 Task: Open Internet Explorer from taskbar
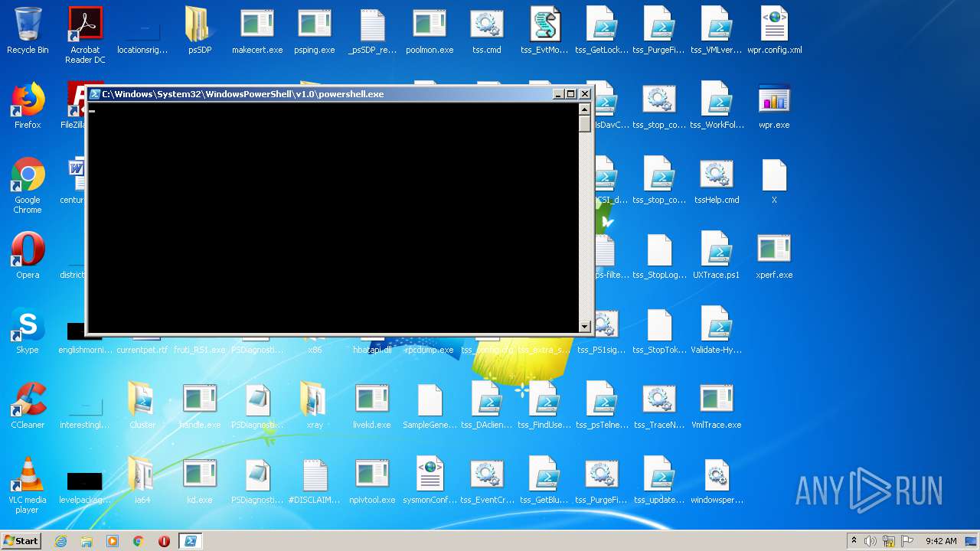[61, 541]
